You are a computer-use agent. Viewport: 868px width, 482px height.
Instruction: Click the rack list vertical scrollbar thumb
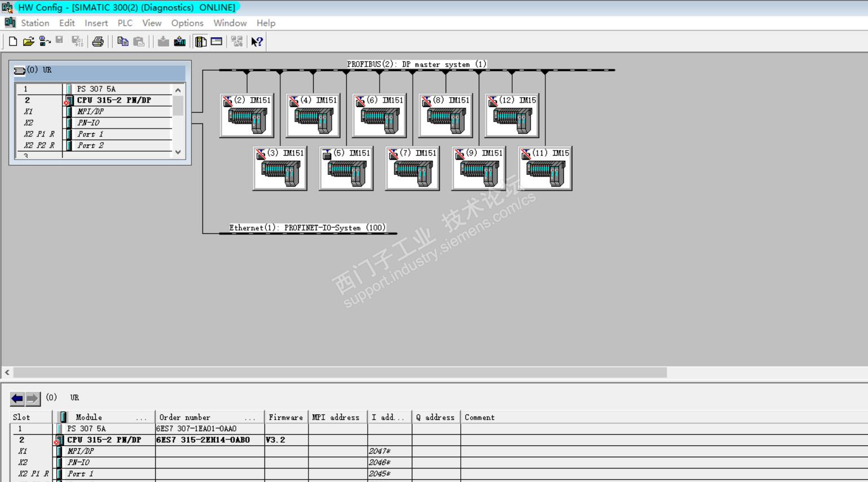point(178,105)
